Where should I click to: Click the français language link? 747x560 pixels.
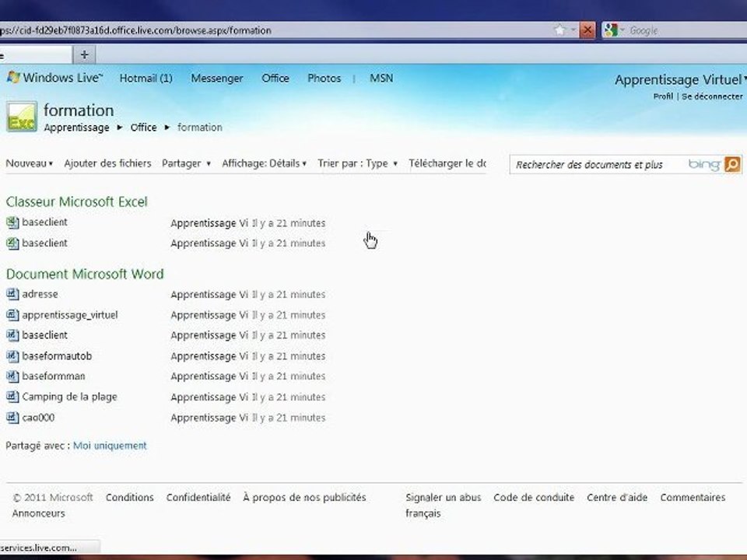point(423,513)
